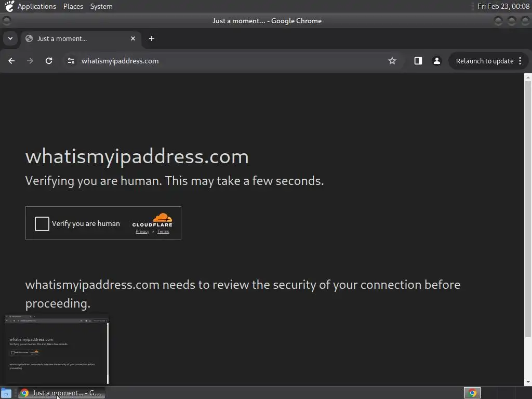This screenshot has height=399, width=532.
Task: Open Cloudflare Privacy link
Action: click(142, 231)
